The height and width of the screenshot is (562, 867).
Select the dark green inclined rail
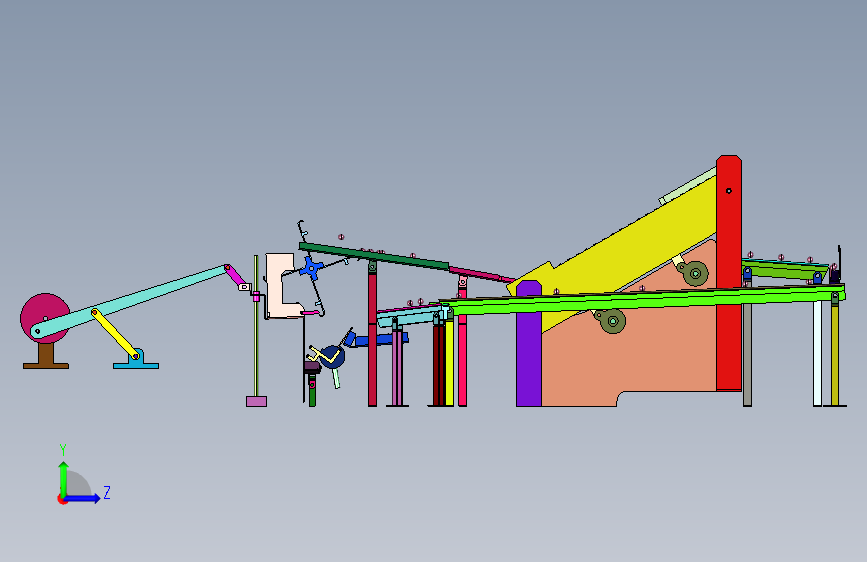click(x=374, y=257)
